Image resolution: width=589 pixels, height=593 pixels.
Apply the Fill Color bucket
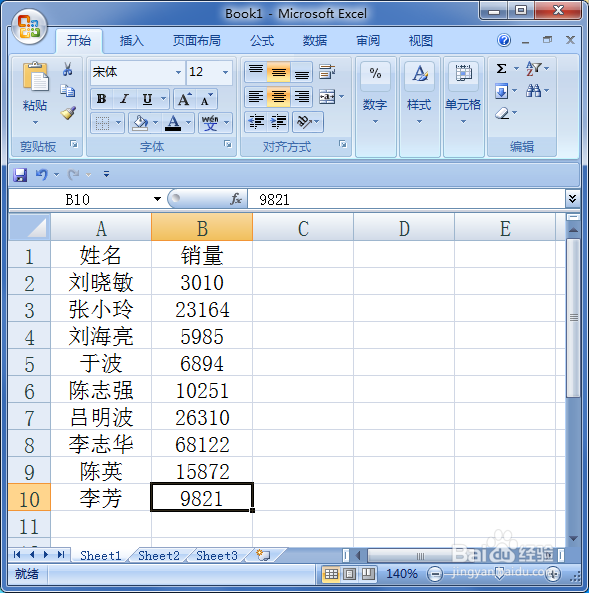tap(140, 123)
